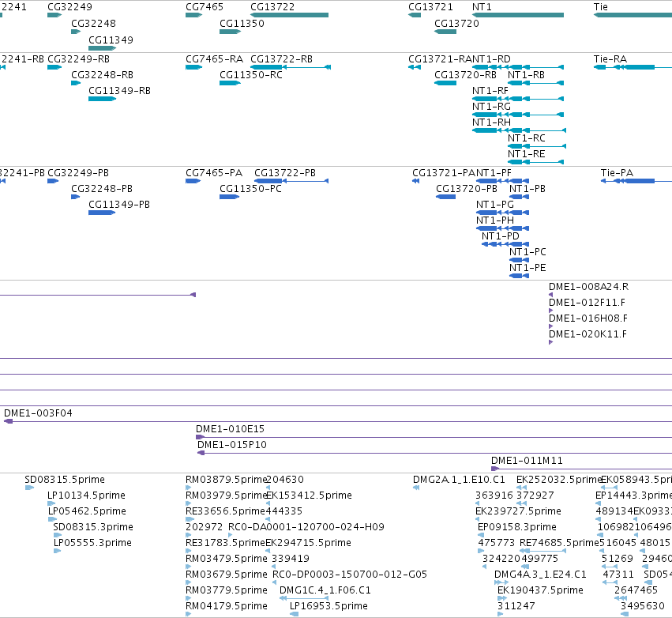672x618 pixels.
Task: Click the CG32248 gene feature
Action: [x=76, y=32]
